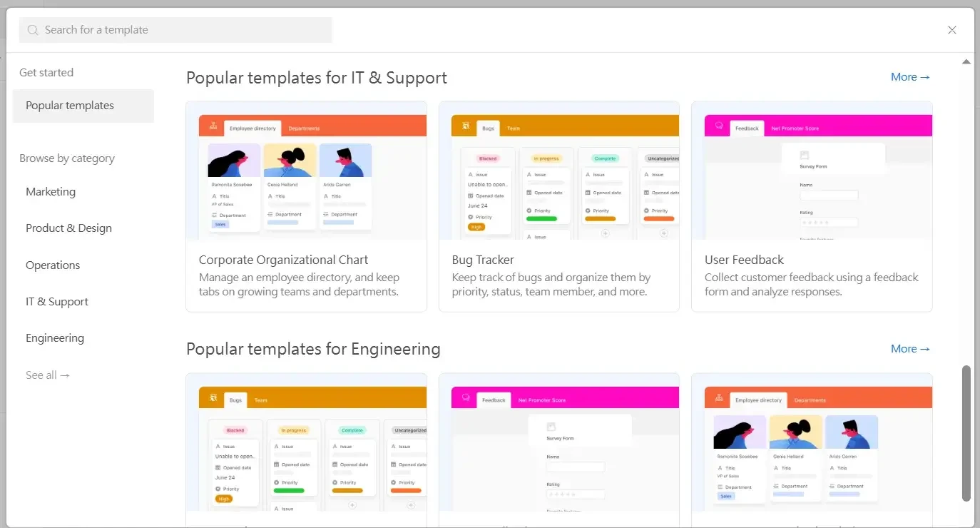
Task: Type in Search for a template field
Action: coord(185,30)
